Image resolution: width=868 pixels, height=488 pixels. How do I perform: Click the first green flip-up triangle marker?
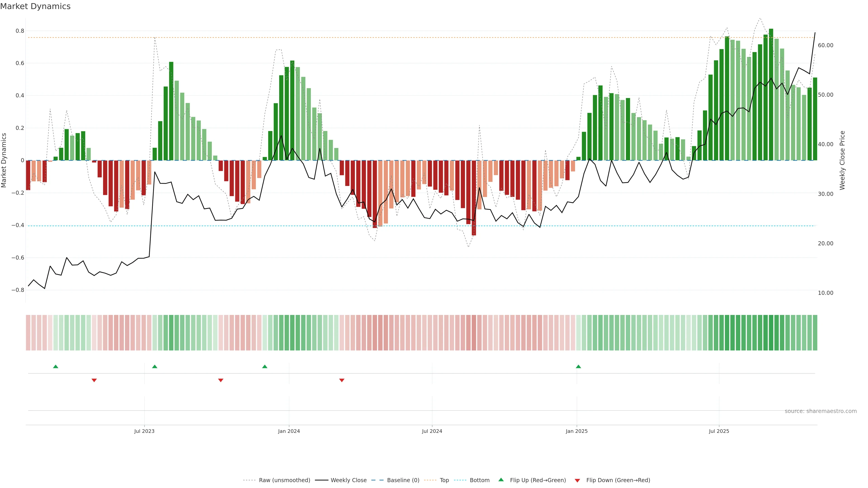56,366
